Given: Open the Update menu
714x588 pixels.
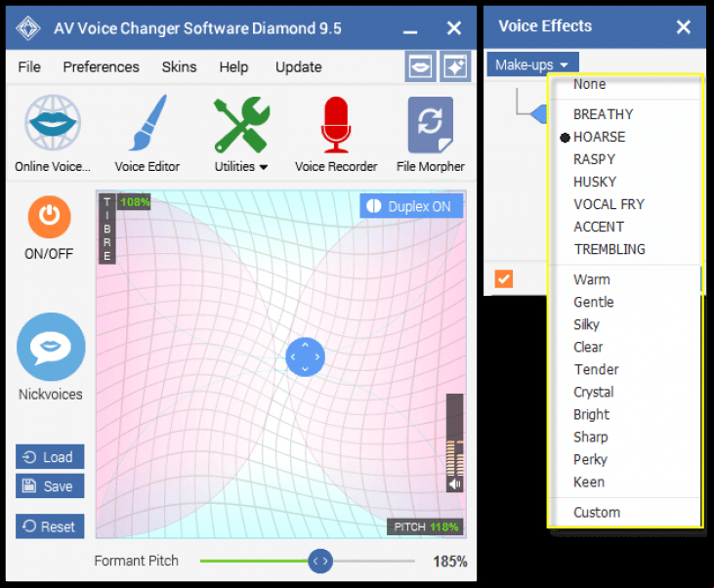Looking at the screenshot, I should [298, 67].
